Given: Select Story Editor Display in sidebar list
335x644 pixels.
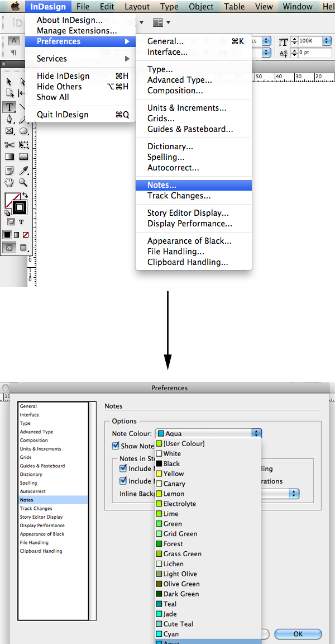Looking at the screenshot, I should click(53, 517).
